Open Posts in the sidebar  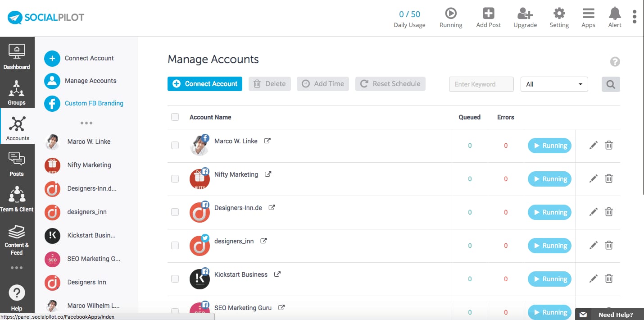click(17, 164)
